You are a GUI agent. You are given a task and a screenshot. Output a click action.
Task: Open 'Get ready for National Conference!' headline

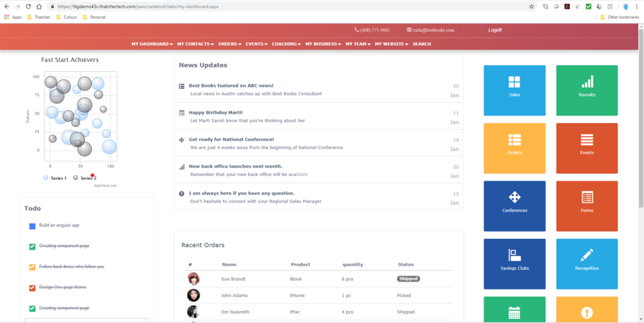click(231, 140)
